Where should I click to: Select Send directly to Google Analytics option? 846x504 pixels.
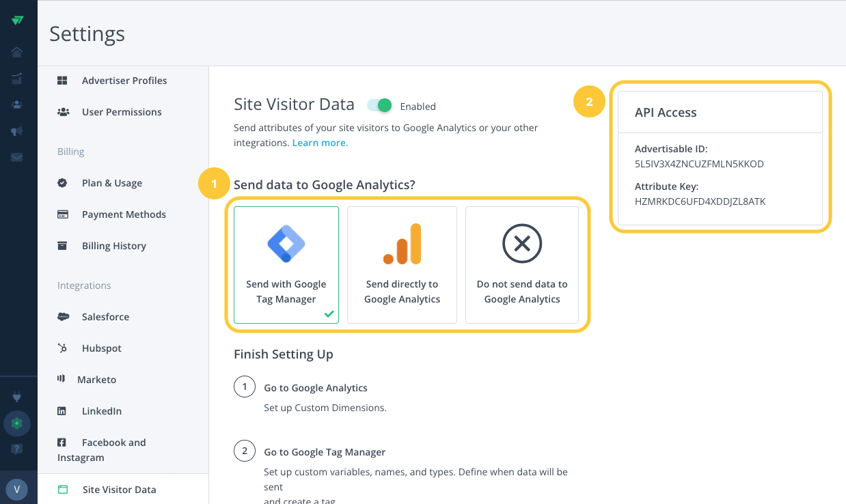pyautogui.click(x=402, y=264)
